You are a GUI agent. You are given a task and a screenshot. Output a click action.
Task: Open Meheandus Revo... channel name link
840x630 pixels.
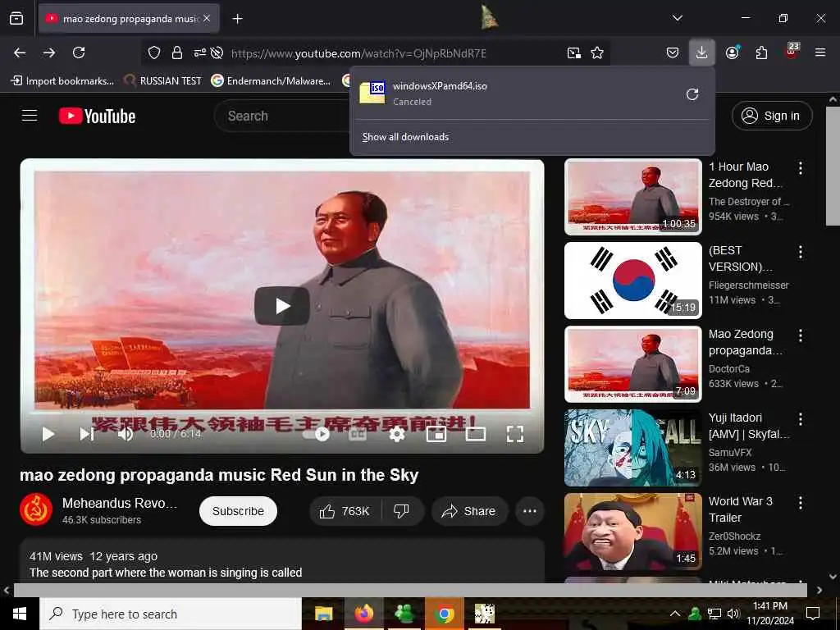(120, 503)
